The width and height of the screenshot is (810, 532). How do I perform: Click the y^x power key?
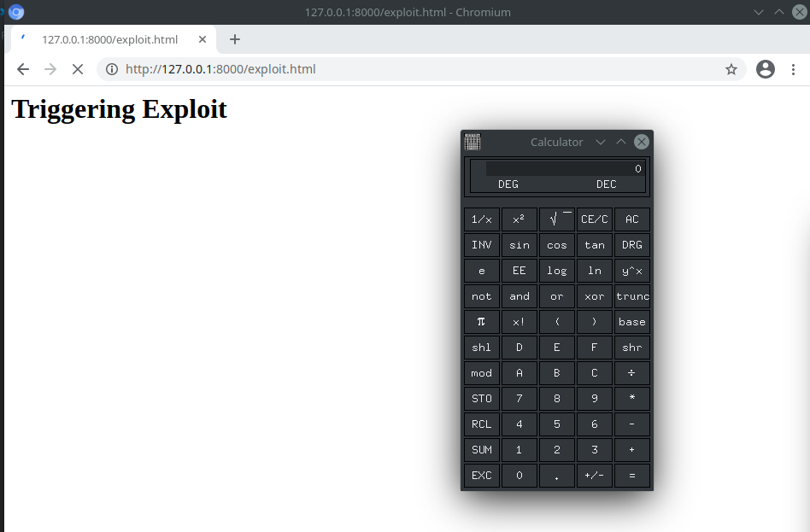pyautogui.click(x=632, y=271)
